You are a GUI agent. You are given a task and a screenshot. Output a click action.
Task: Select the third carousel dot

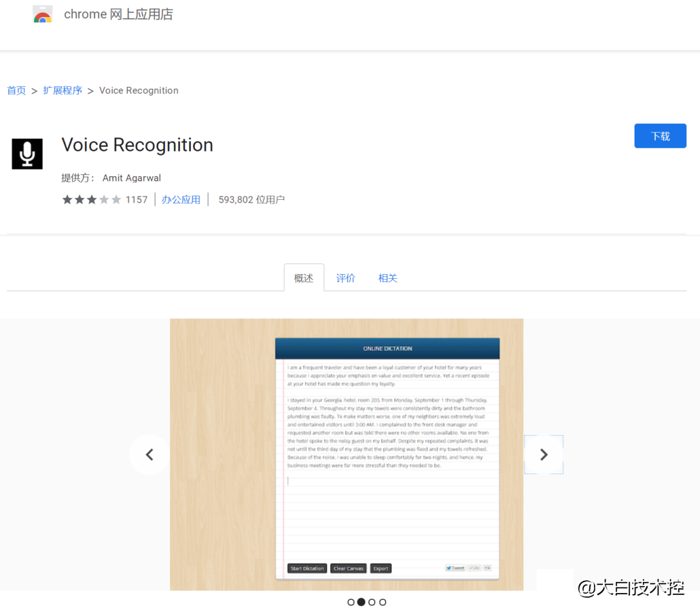[x=372, y=602]
